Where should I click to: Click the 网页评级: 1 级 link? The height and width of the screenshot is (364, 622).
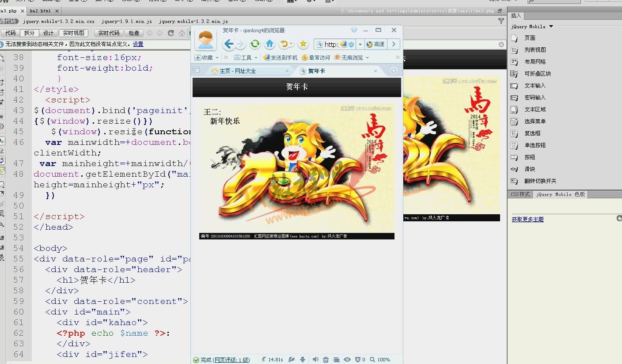(232, 360)
